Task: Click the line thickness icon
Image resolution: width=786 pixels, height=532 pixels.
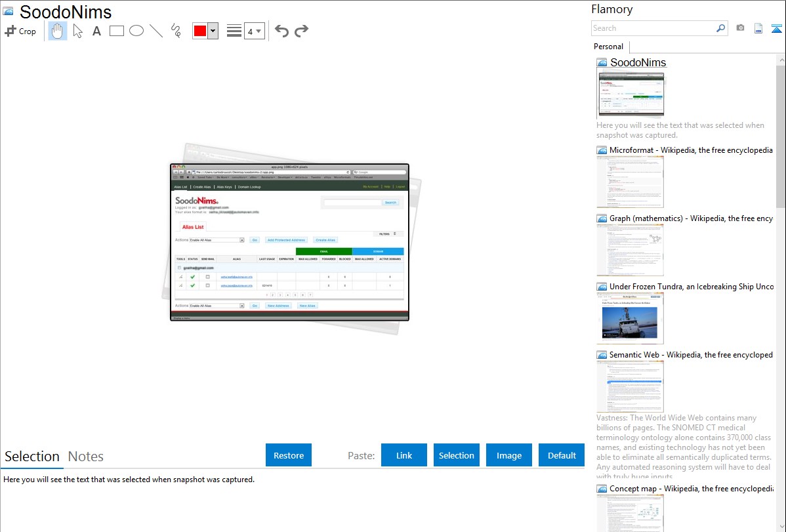Action: [x=234, y=31]
